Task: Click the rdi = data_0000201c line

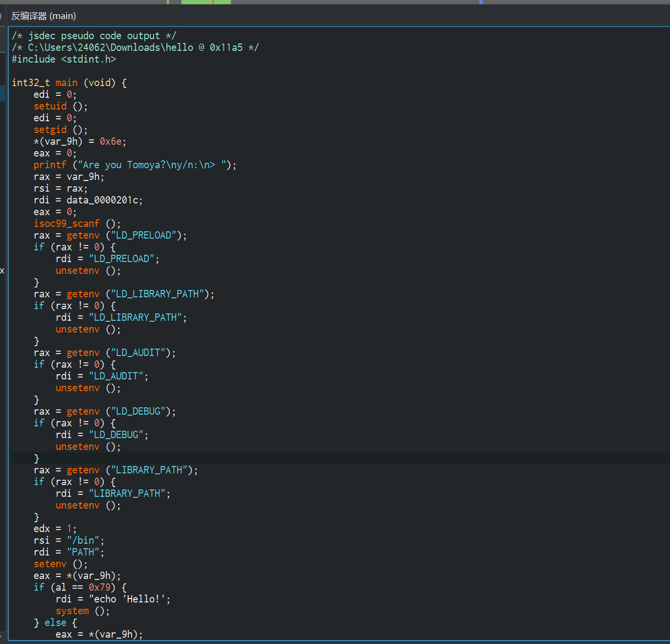Action: 88,200
